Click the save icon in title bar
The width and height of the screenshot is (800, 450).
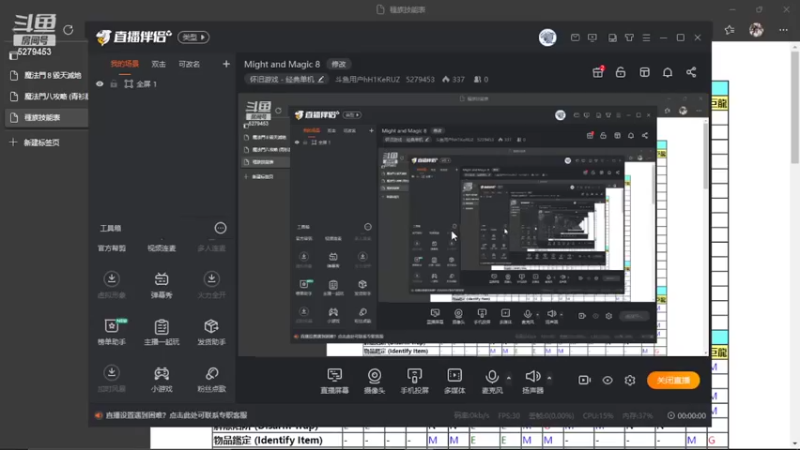[612, 38]
